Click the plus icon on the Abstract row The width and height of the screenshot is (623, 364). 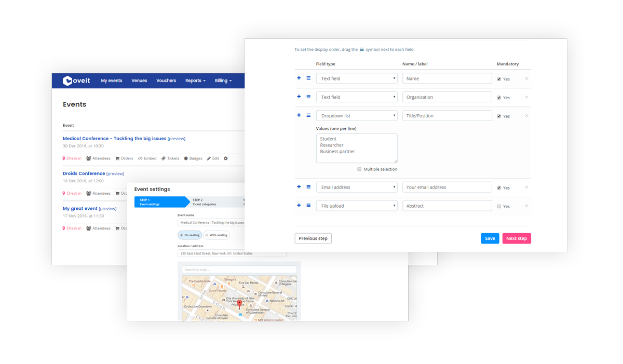(x=299, y=206)
